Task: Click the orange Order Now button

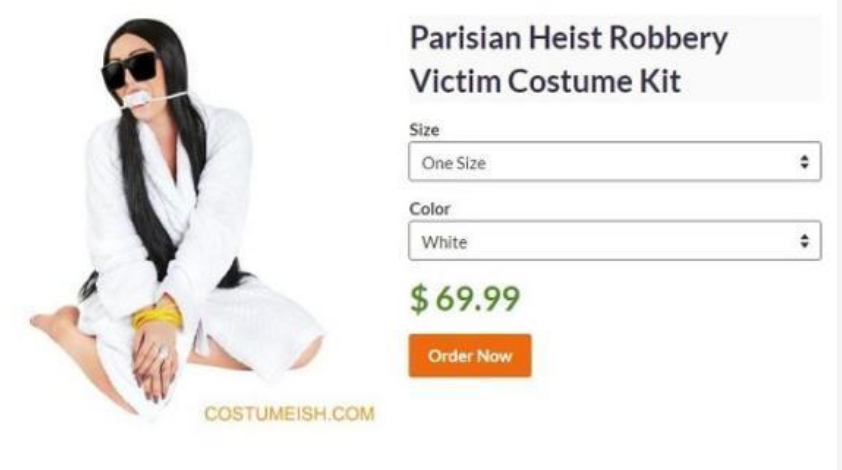Action: [470, 356]
